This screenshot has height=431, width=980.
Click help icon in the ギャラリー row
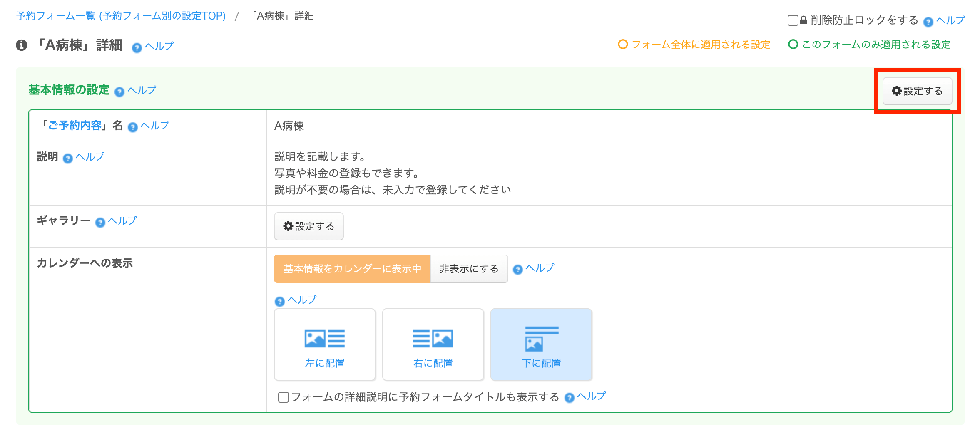[100, 223]
